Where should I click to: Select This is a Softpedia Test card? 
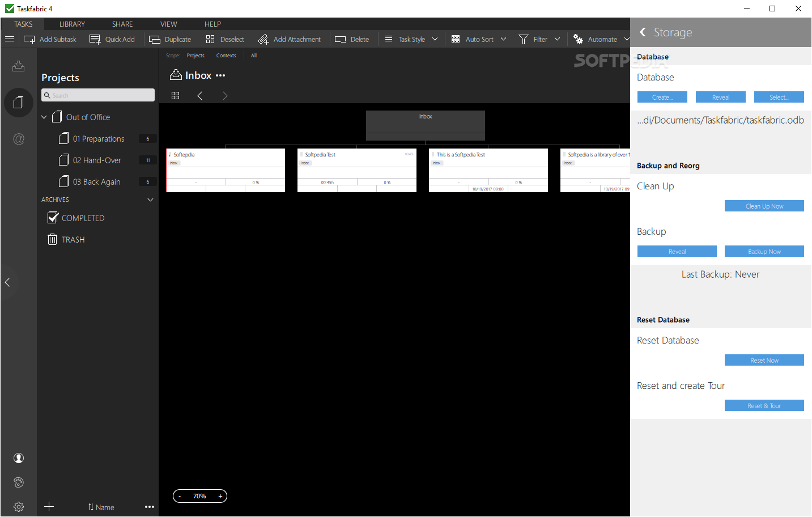click(x=488, y=170)
